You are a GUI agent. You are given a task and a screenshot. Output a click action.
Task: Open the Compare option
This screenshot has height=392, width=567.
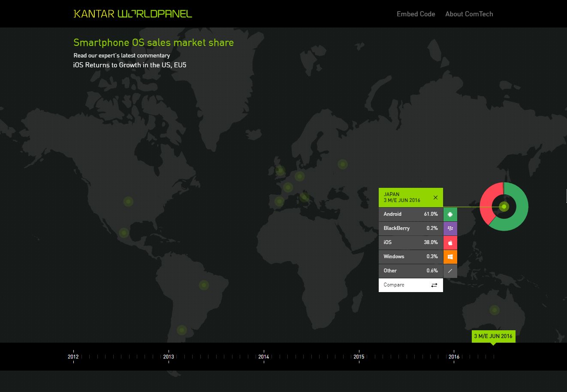pyautogui.click(x=411, y=285)
